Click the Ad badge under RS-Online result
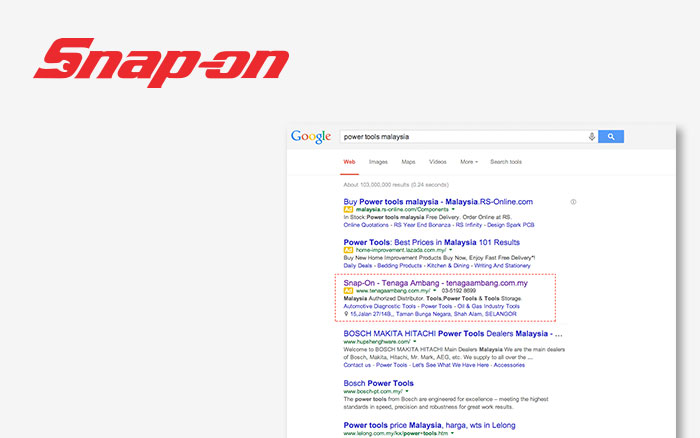700x438 pixels. coord(348,210)
